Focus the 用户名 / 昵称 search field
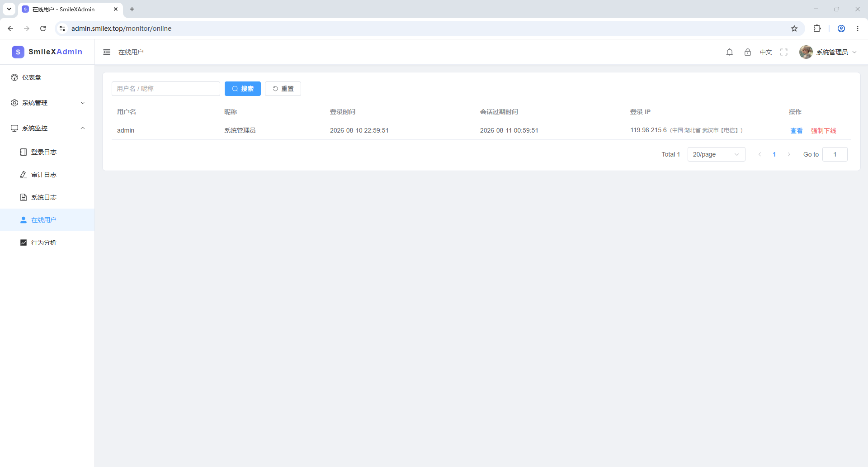Image resolution: width=868 pixels, height=467 pixels. point(166,89)
